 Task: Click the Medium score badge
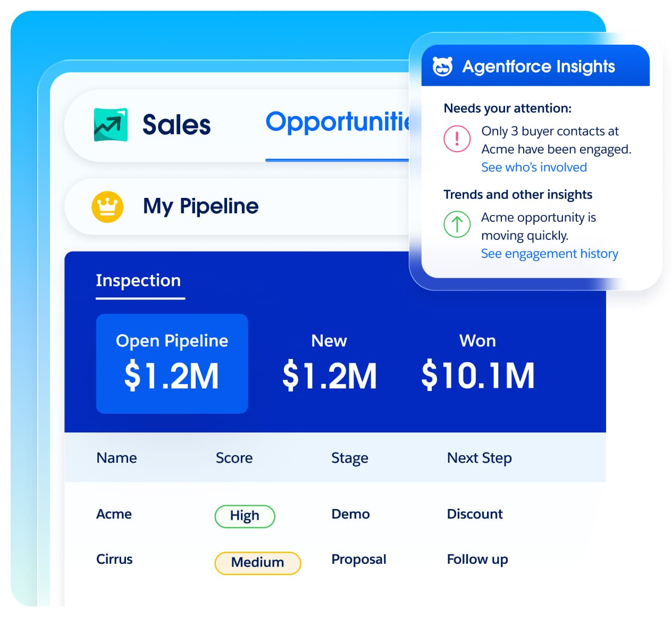tap(257, 563)
